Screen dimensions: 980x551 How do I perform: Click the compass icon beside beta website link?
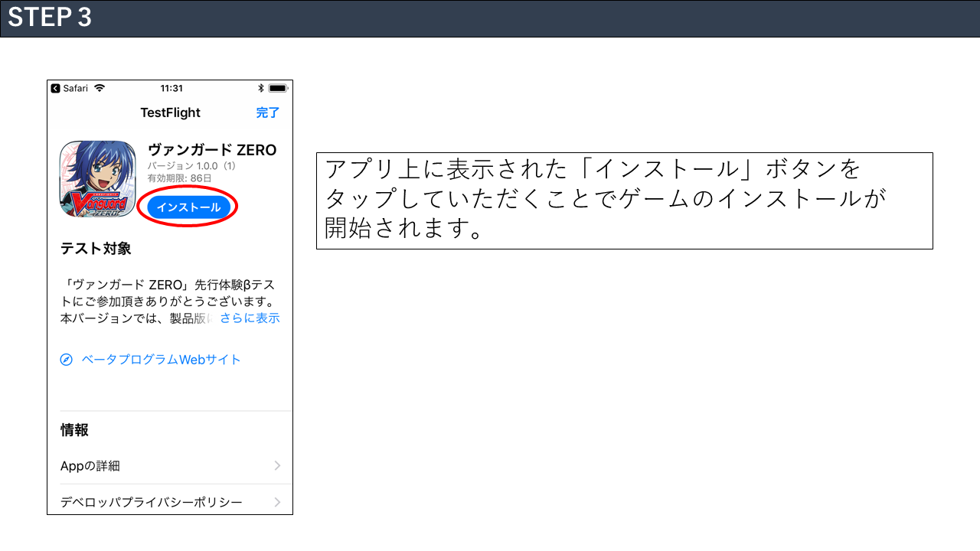67,360
